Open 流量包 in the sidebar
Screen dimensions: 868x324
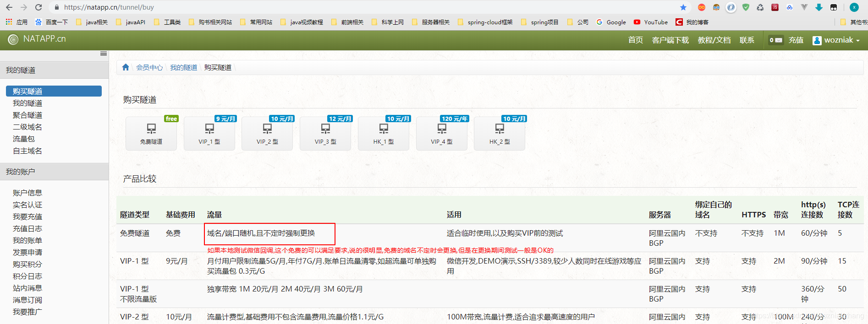(24, 139)
